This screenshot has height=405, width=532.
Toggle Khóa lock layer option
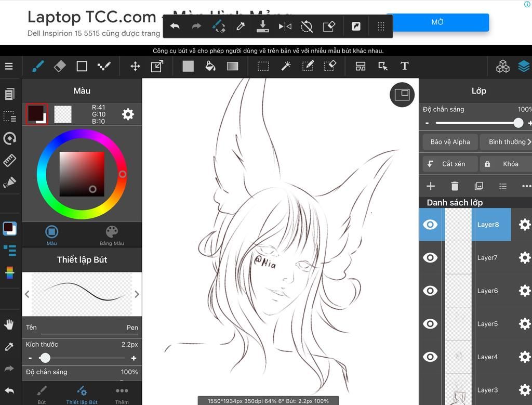[x=506, y=164]
